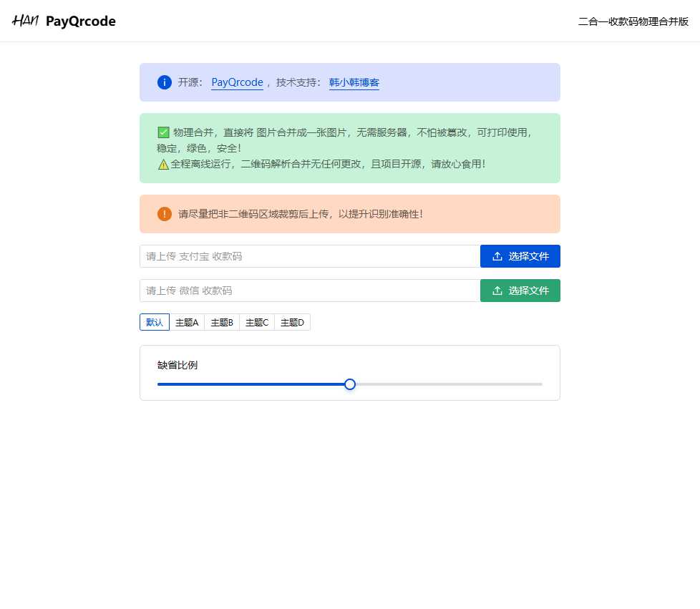
Task: Click the blue 选择文件 button for Alipay code
Action: click(520, 255)
